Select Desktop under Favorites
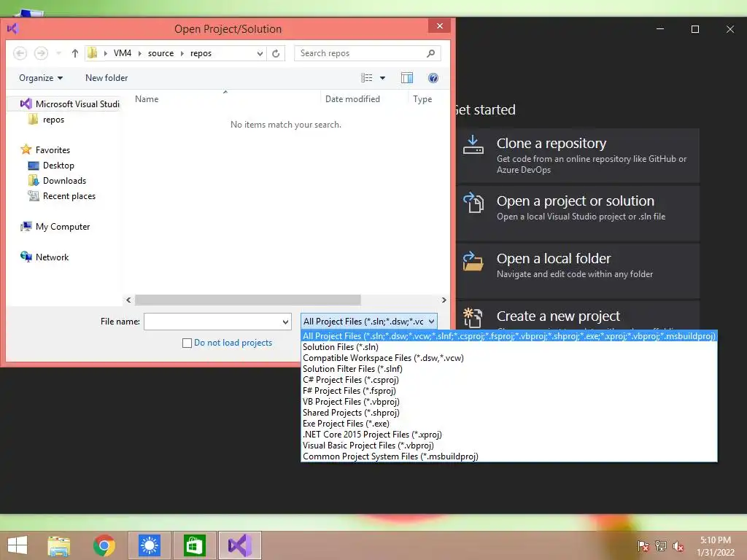 (51, 166)
